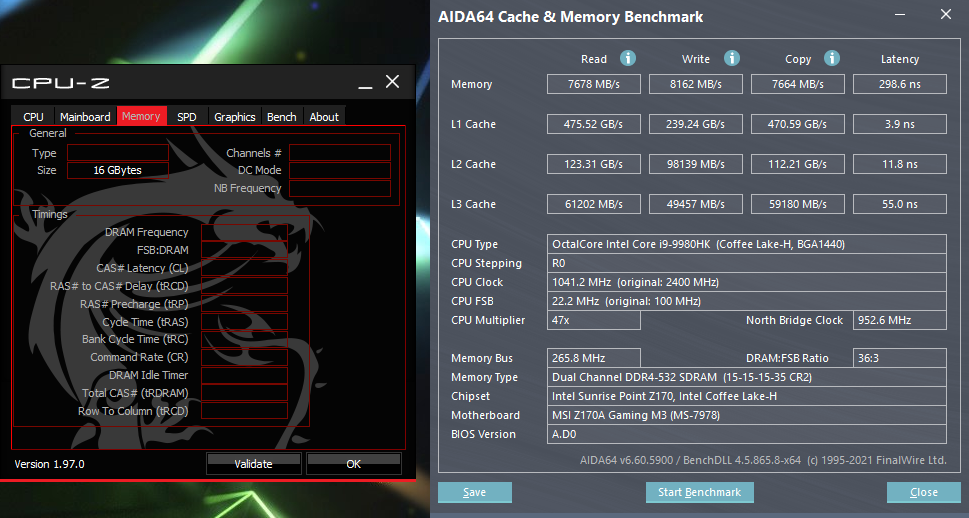Screen dimensions: 969x518
Task: Click the L2 Cache latency 11.8 ns
Action: coord(900,164)
